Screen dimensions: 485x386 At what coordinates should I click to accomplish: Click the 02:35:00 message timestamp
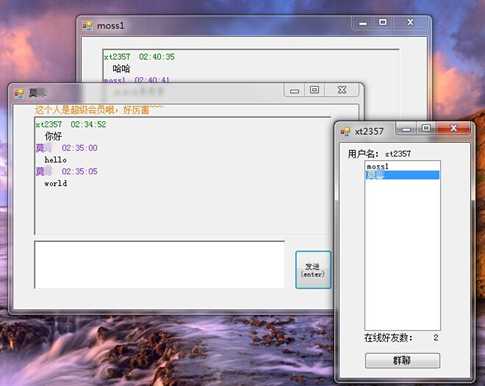pyautogui.click(x=80, y=148)
